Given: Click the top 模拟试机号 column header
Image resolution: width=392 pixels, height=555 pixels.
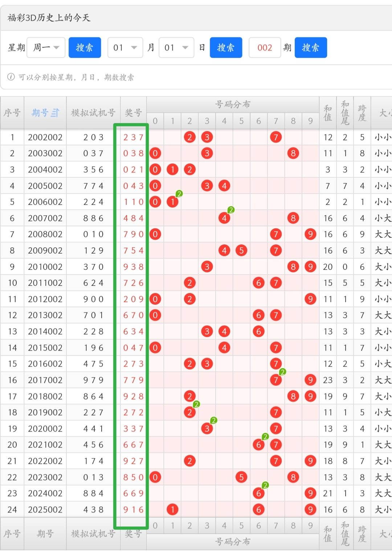Looking at the screenshot, I should point(93,113).
